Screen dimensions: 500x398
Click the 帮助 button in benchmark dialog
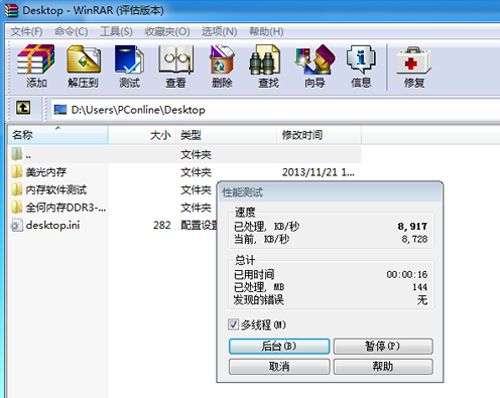pyautogui.click(x=383, y=367)
